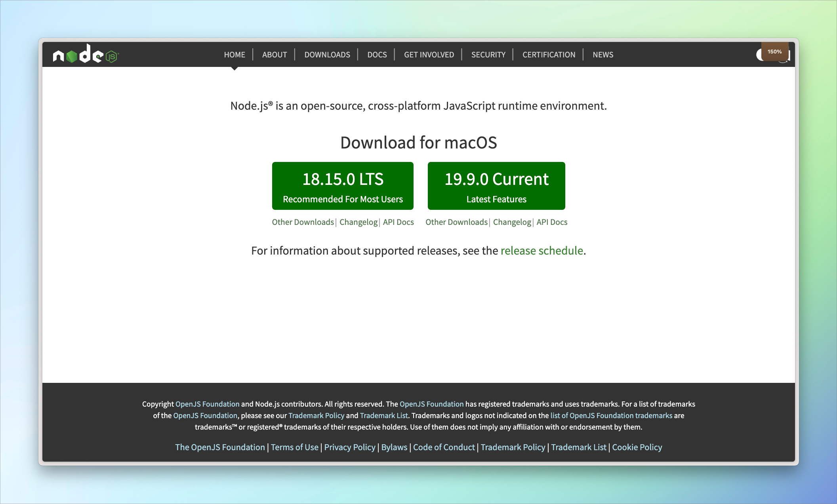Open the NEWS section
The image size is (837, 504).
[602, 55]
